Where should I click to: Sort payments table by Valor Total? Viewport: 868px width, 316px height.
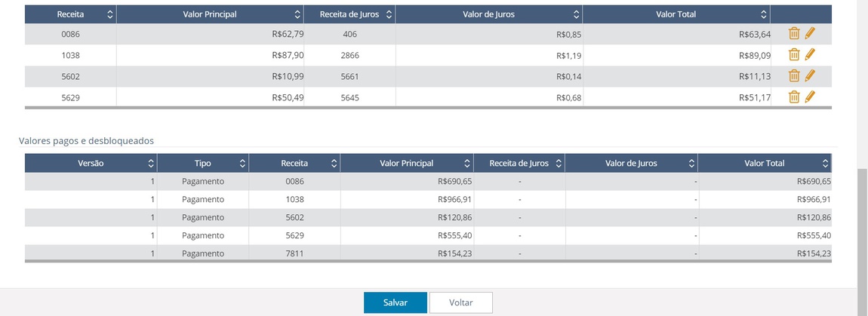[x=765, y=163]
